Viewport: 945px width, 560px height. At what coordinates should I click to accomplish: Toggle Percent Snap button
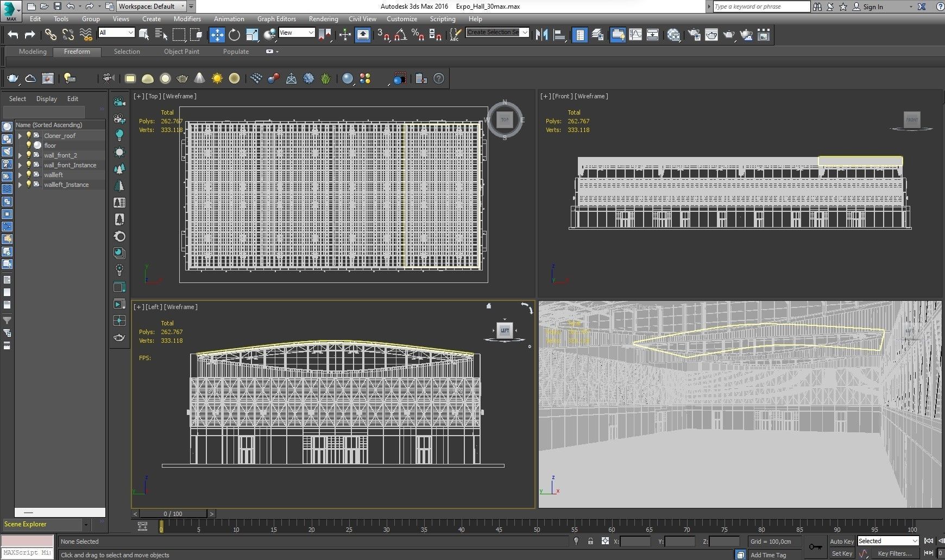[418, 35]
